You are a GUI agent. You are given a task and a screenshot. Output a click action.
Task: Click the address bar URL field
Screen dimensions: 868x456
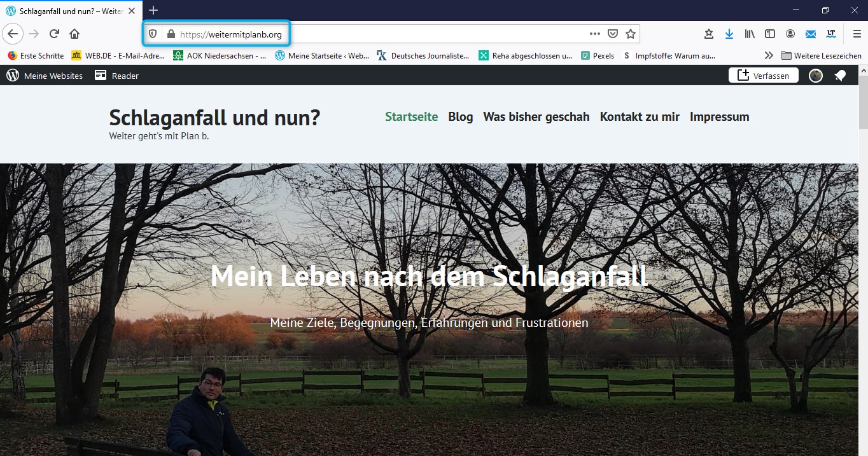(382, 34)
